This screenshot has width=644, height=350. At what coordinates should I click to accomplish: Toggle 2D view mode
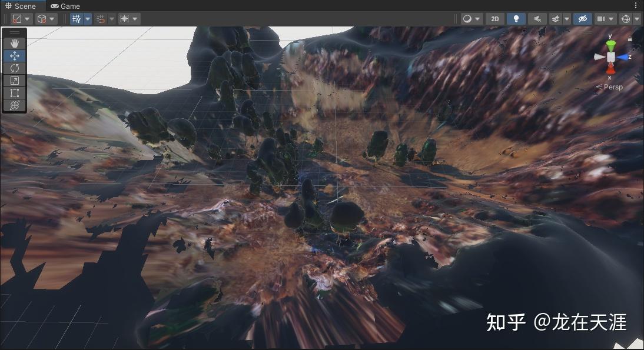click(x=495, y=18)
